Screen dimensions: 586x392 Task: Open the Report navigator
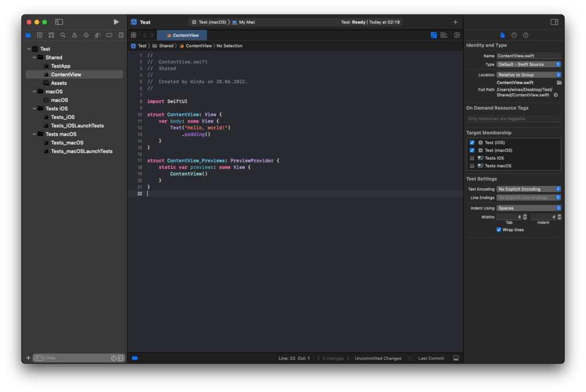pos(121,35)
